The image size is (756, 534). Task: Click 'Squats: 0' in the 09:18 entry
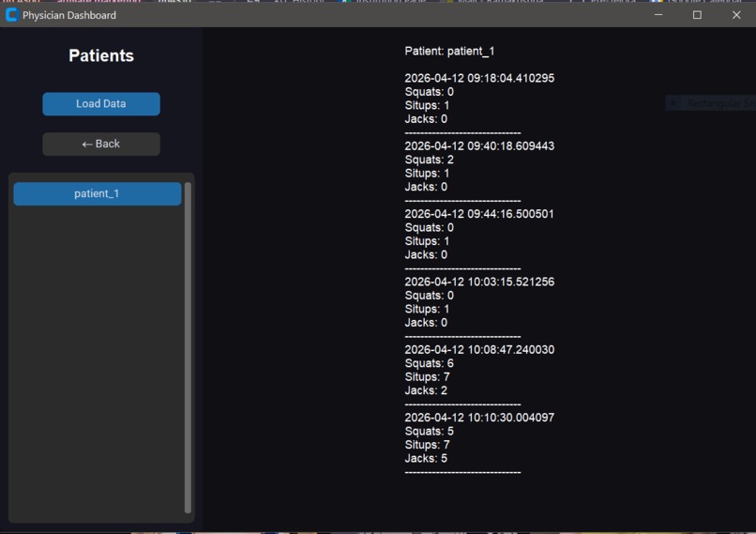(x=429, y=92)
